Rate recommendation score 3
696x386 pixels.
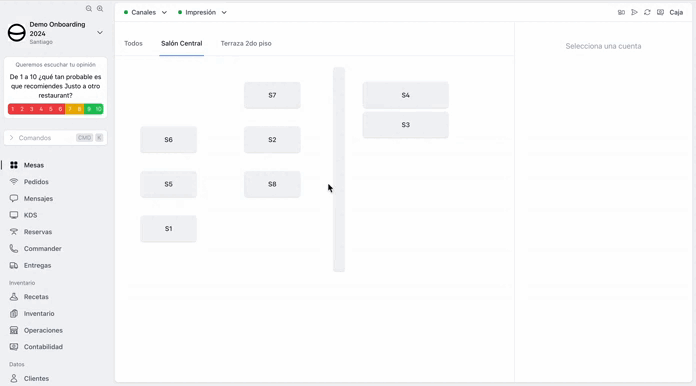32,109
